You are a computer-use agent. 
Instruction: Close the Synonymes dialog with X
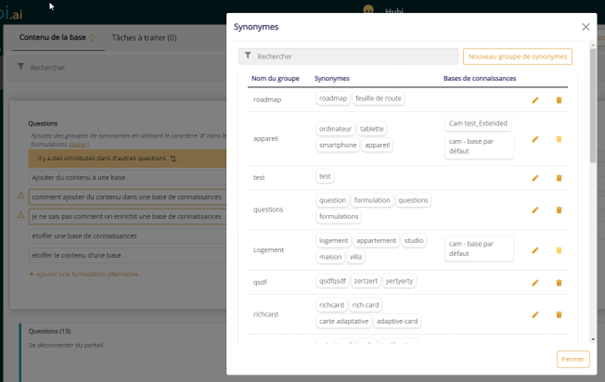tap(586, 27)
